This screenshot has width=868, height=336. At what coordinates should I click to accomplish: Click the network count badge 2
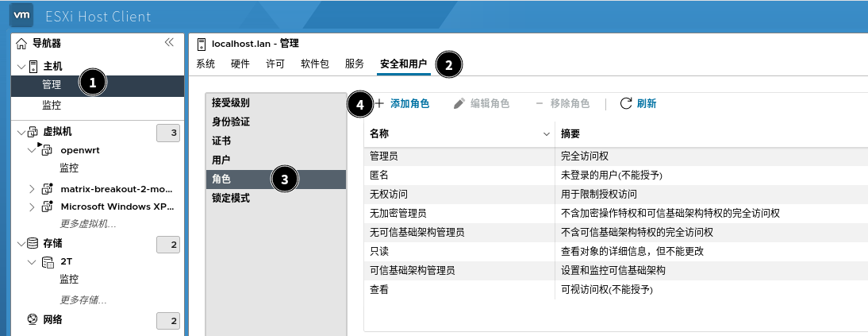[x=167, y=320]
